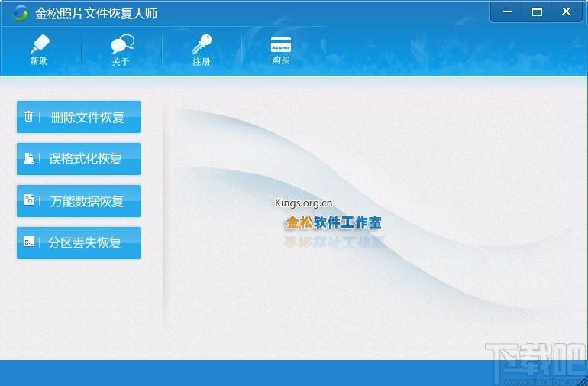588x386 pixels.
Task: Click the app logo in title bar
Action: click(x=20, y=14)
